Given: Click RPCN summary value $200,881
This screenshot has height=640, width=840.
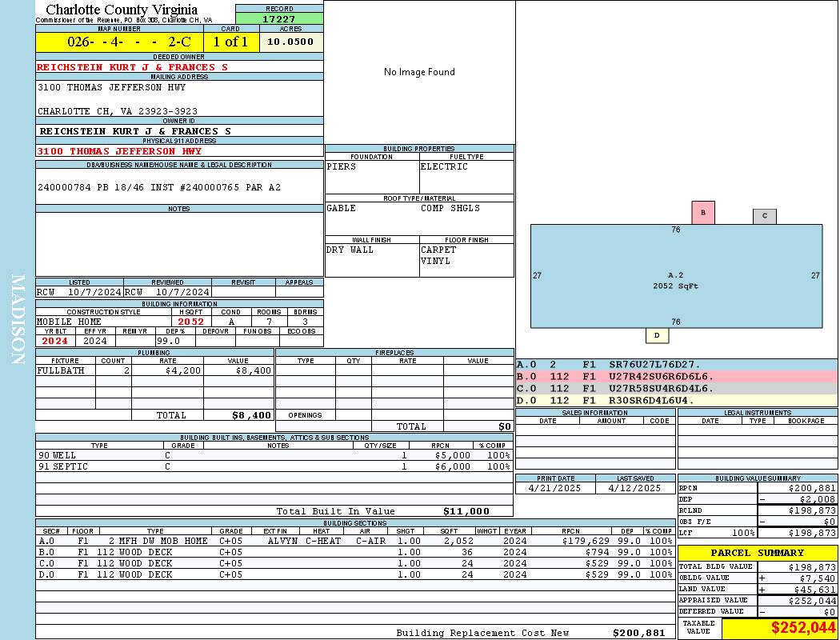Looking at the screenshot, I should pyautogui.click(x=812, y=489).
